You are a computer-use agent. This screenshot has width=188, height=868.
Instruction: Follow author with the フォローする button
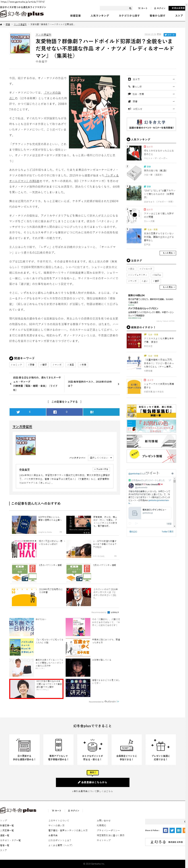(101, 469)
